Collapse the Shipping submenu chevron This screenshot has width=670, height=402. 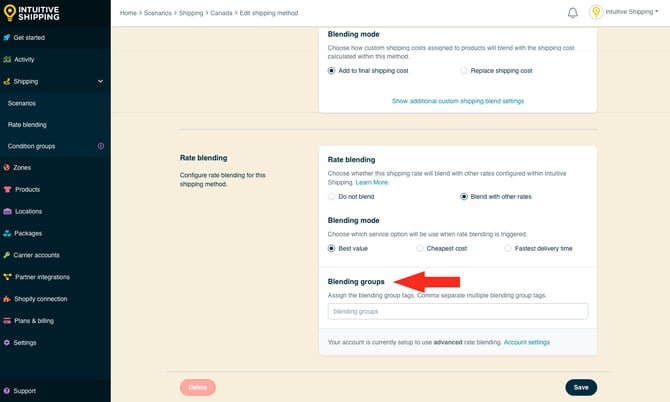point(100,81)
